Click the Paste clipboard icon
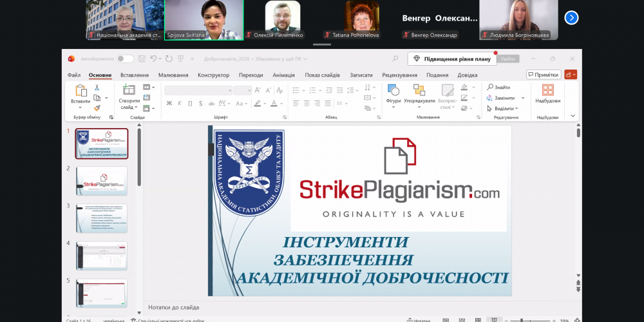 [x=81, y=91]
